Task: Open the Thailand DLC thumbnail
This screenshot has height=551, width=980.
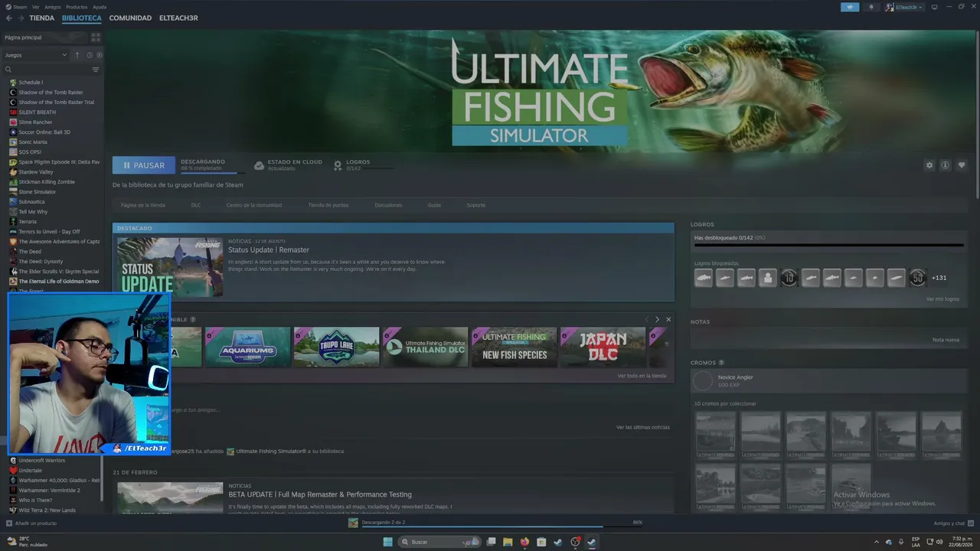Action: [x=425, y=347]
